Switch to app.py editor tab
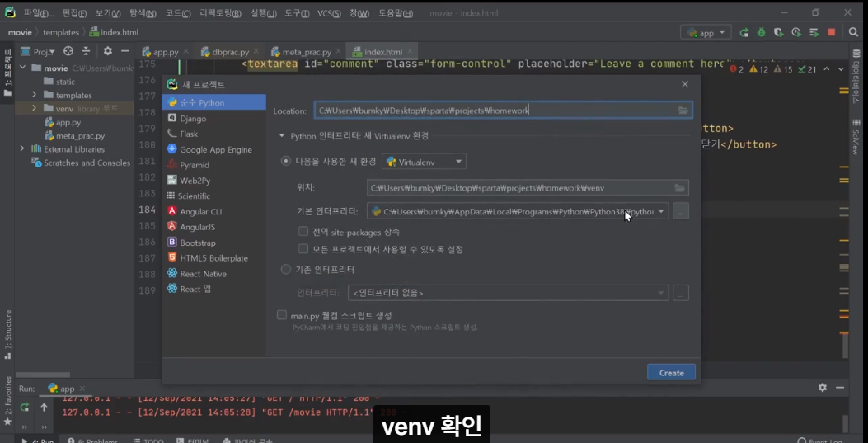Viewport: 868px width, 443px height. [165, 52]
